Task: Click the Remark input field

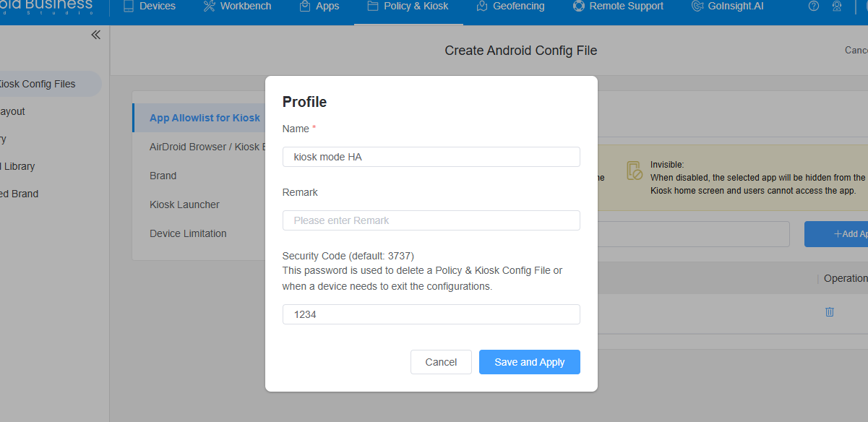Action: click(x=431, y=220)
